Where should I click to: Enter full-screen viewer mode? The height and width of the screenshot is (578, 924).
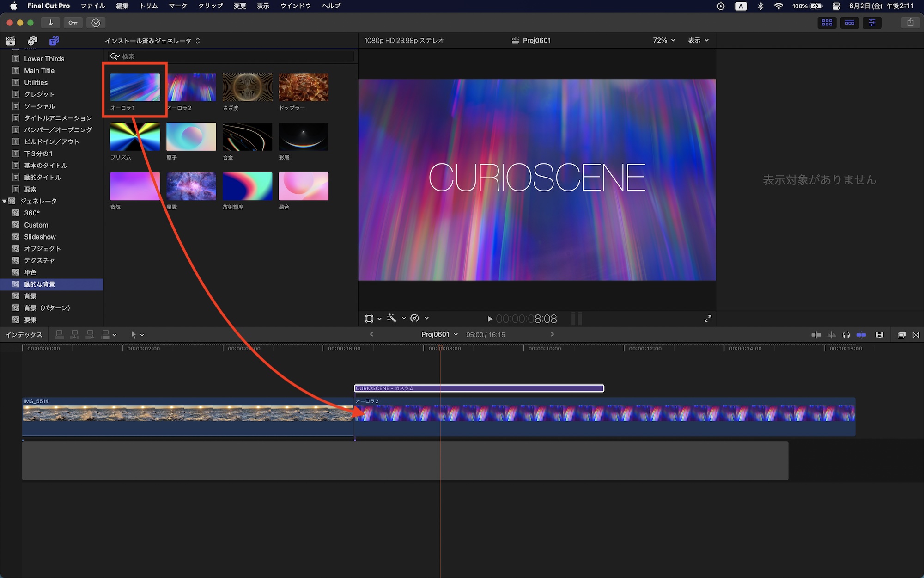708,319
